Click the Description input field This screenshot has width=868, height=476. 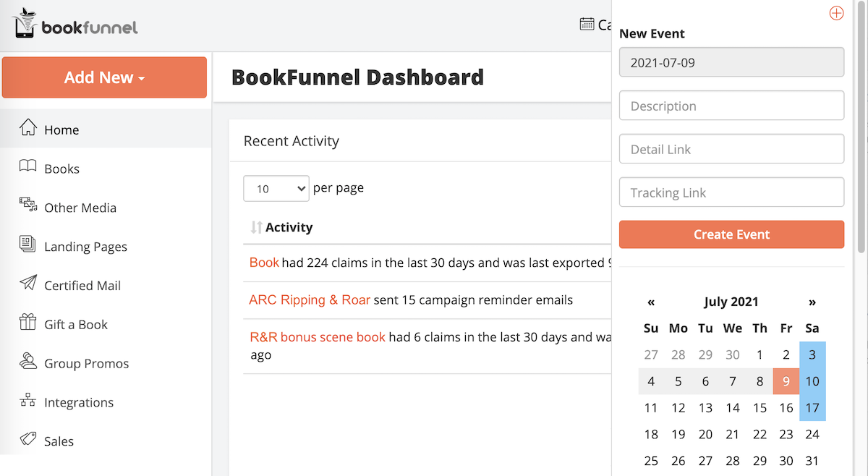pos(731,105)
